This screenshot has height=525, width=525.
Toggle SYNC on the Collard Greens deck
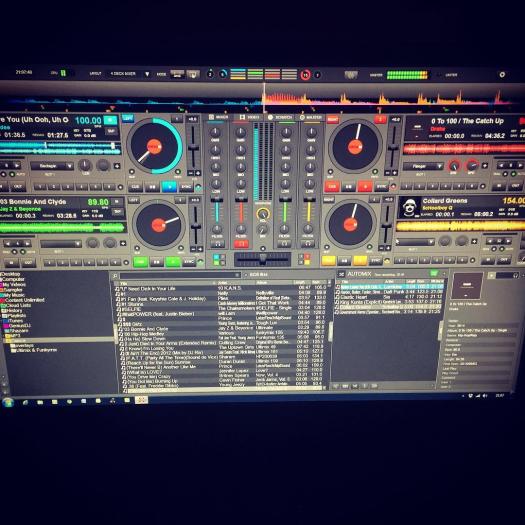(375, 260)
